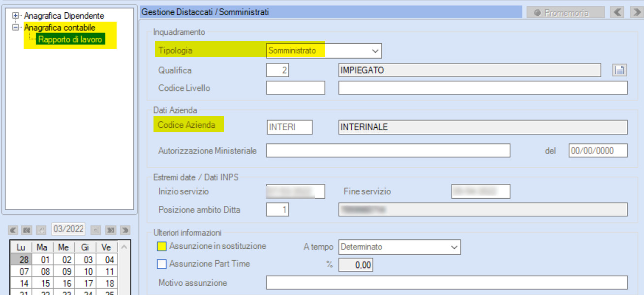Click the Ma column header in calendar
644x295 pixels.
click(43, 247)
